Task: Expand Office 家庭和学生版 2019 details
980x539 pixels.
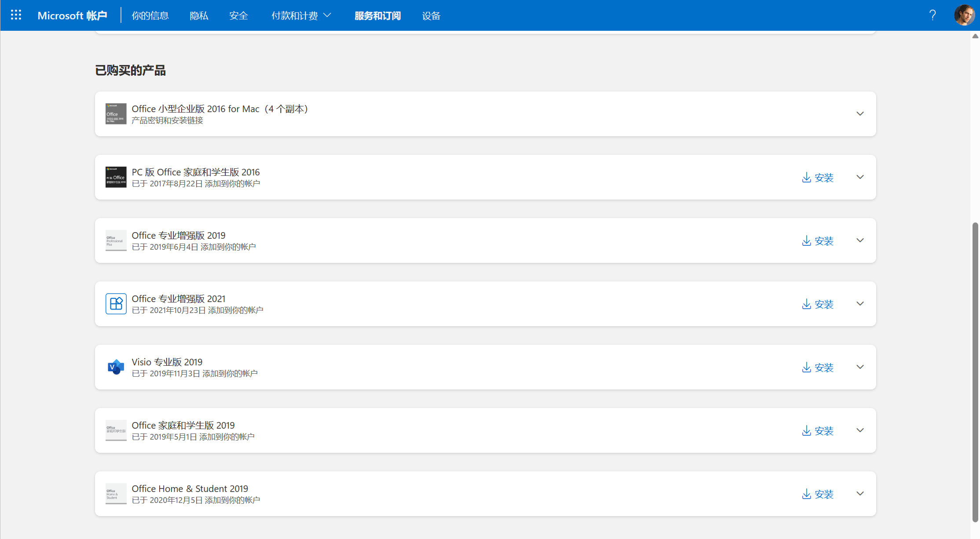Action: [x=860, y=430]
